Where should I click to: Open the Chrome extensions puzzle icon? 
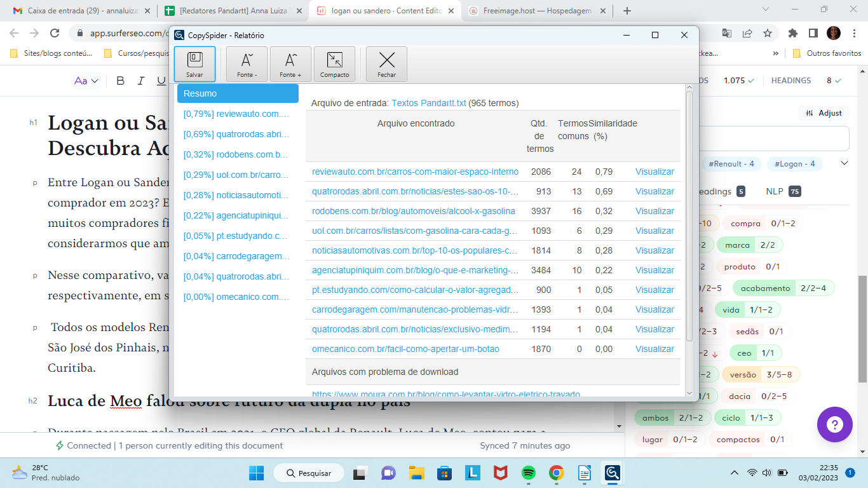point(793,33)
